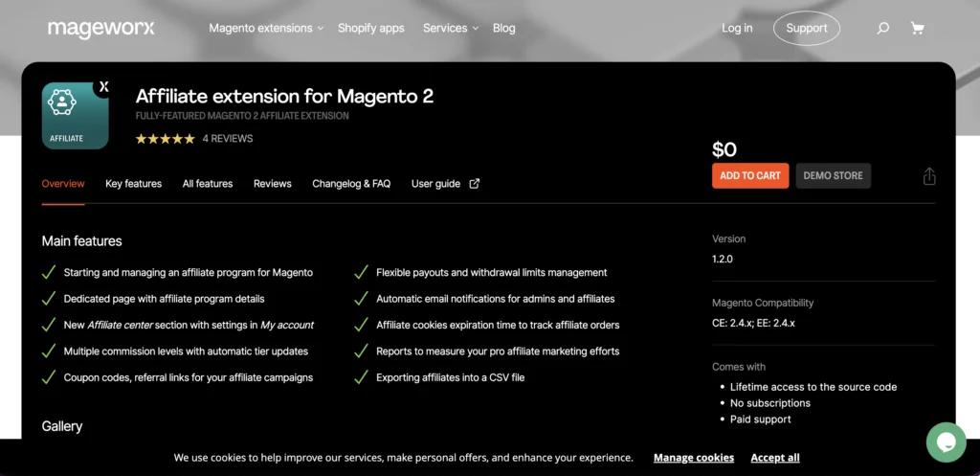Click 'Dedicated page with affiliate program details'
Viewport: 980px width, 476px height.
tap(164, 299)
